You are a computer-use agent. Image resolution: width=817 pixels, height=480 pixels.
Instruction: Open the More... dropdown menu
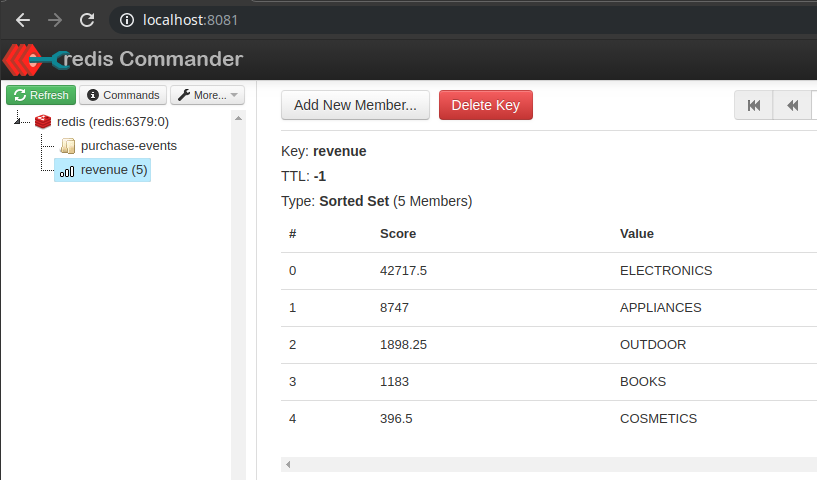[207, 95]
